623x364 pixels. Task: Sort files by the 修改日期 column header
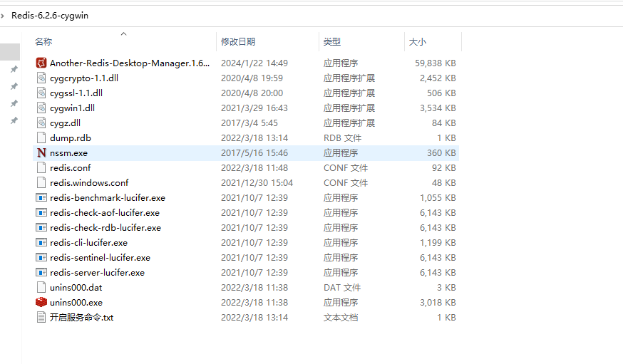click(238, 42)
